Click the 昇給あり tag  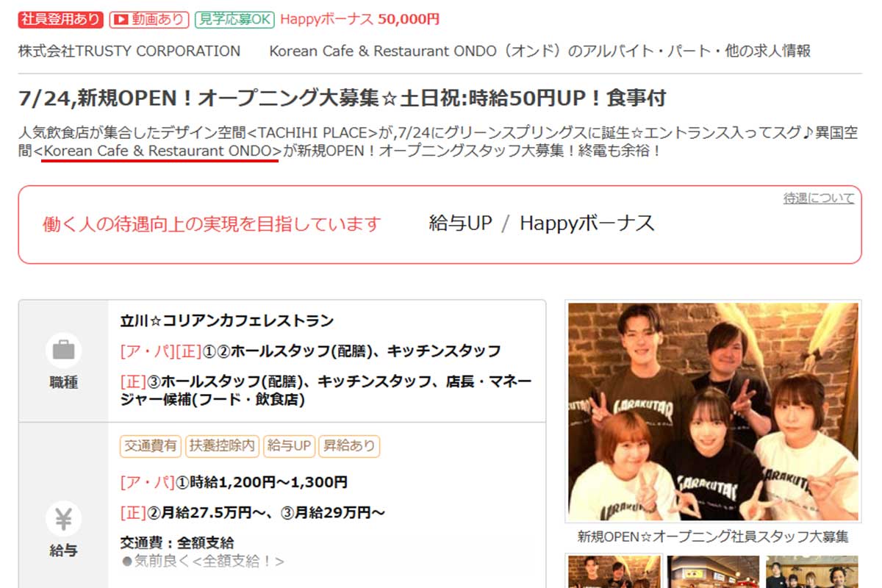pyautogui.click(x=349, y=445)
